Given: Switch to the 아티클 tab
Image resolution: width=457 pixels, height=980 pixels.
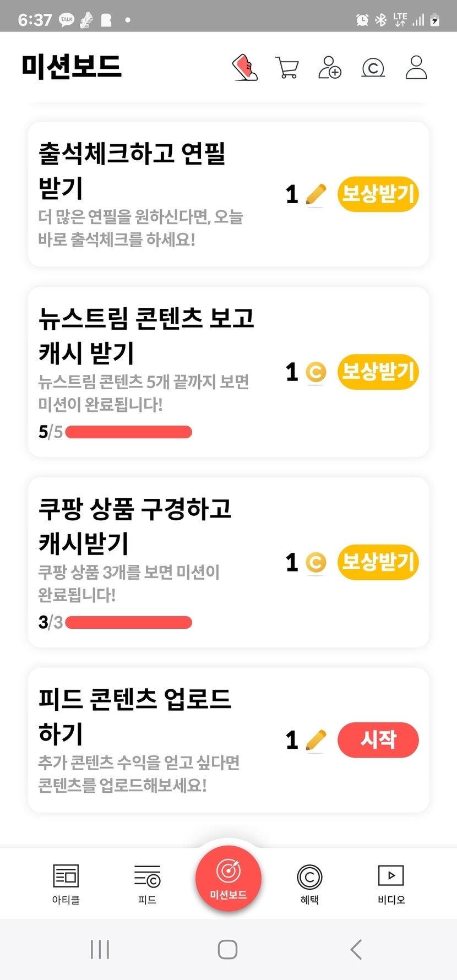Looking at the screenshot, I should (x=66, y=883).
